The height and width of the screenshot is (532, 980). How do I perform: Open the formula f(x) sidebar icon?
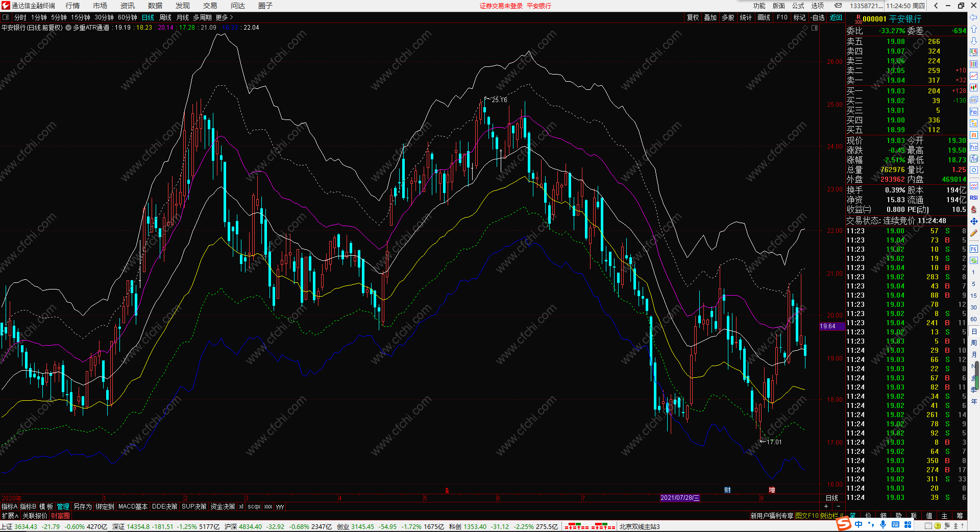[973, 159]
